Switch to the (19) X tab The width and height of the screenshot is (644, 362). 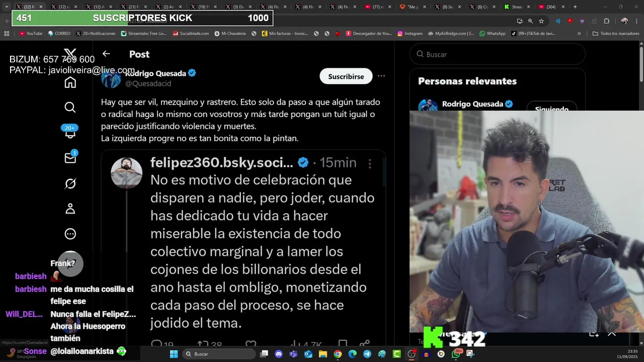pos(204,7)
